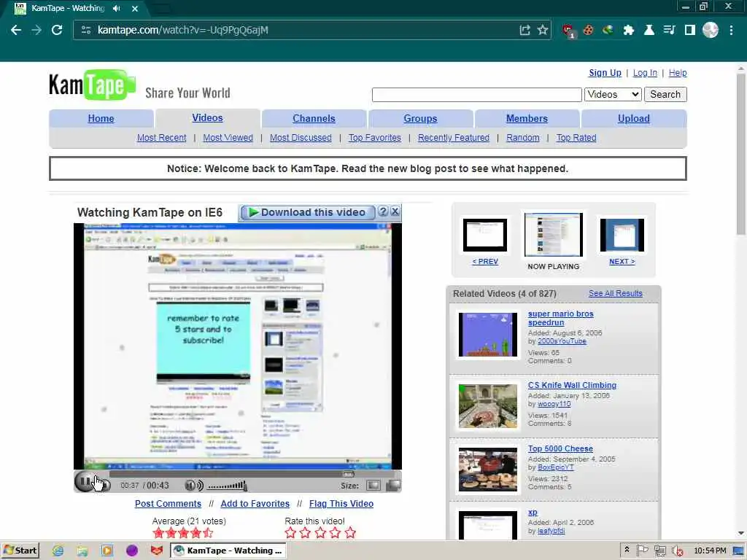Launch Internet Explorer from the taskbar
747x560 pixels.
pyautogui.click(x=58, y=551)
